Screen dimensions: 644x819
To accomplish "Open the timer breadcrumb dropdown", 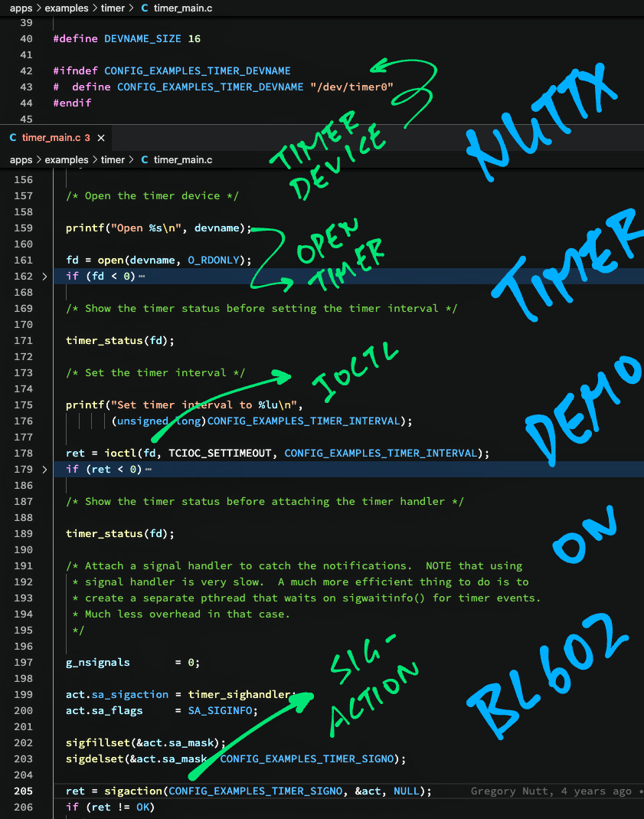I will pyautogui.click(x=113, y=159).
